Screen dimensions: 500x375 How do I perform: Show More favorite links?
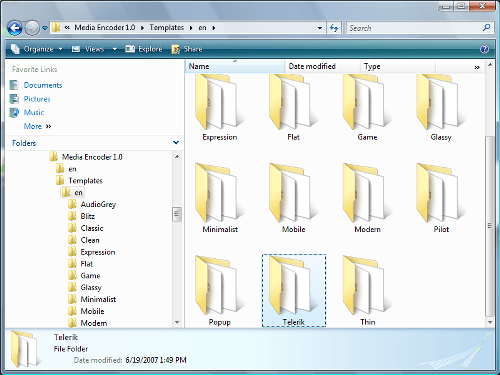click(37, 126)
